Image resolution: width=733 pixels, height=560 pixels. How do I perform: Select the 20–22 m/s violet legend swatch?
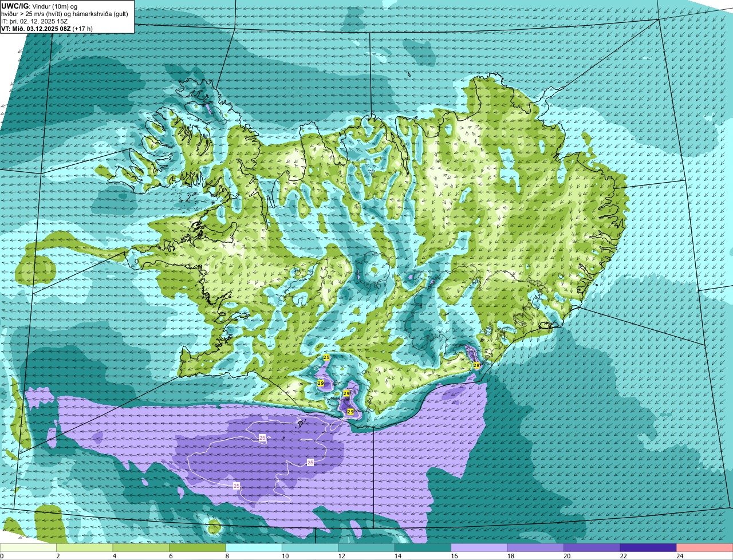592,548
